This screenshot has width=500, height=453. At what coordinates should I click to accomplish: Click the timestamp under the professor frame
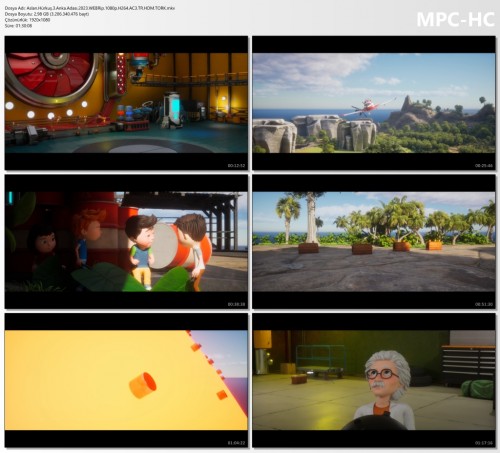click(x=484, y=443)
